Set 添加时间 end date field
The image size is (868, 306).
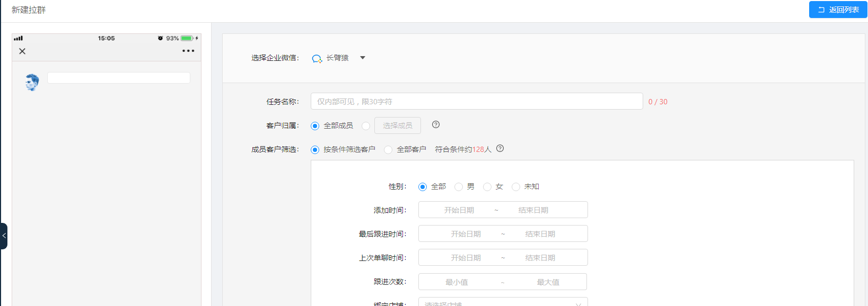coord(533,210)
